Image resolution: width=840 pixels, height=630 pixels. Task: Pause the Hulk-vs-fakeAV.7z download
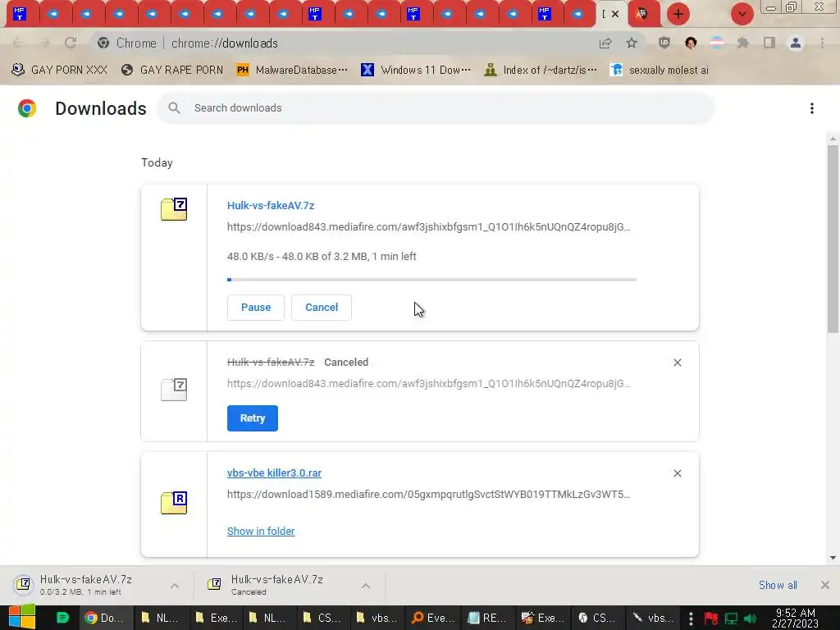256,308
